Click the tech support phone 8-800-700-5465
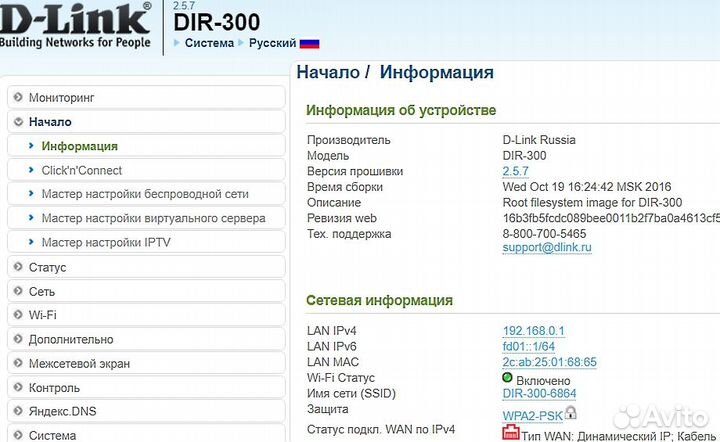Image resolution: width=720 pixels, height=442 pixels. 544,234
